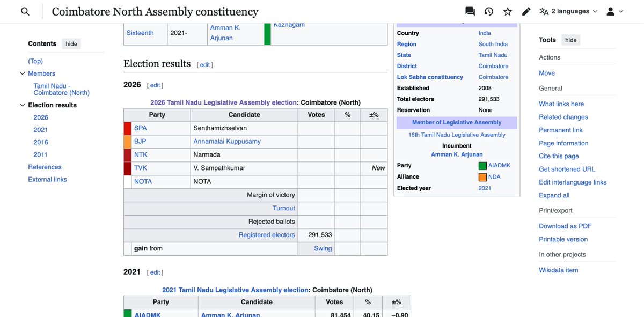Click the TVK dark red color cell
644x317 pixels.
pos(127,168)
